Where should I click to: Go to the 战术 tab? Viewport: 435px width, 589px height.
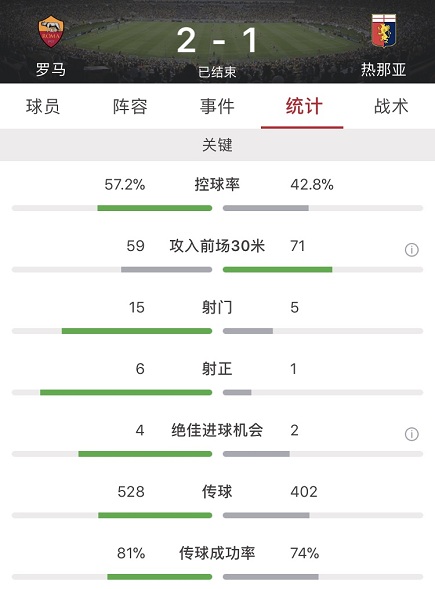point(391,106)
